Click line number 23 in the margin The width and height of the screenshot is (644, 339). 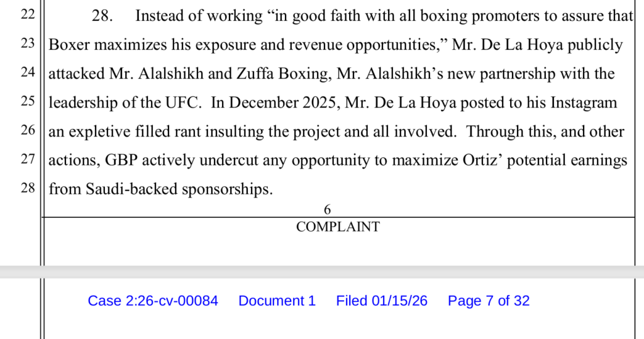(x=28, y=45)
